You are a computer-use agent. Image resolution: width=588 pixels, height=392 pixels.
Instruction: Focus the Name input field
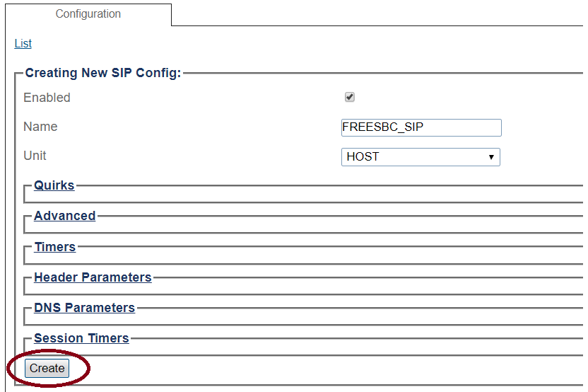pos(421,127)
